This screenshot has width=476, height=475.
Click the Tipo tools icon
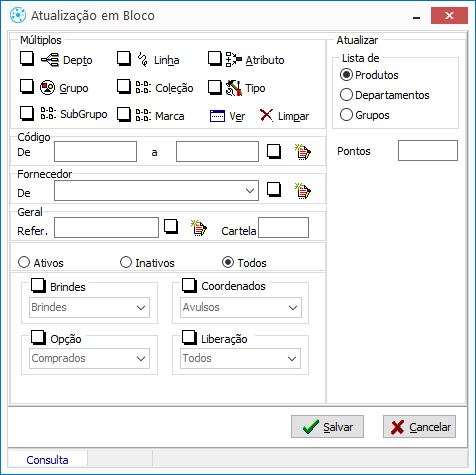(x=234, y=88)
